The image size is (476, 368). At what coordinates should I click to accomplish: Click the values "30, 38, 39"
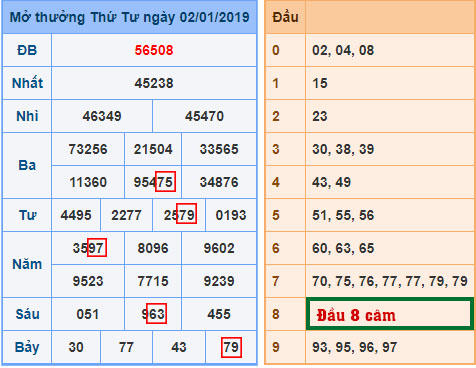(x=343, y=150)
